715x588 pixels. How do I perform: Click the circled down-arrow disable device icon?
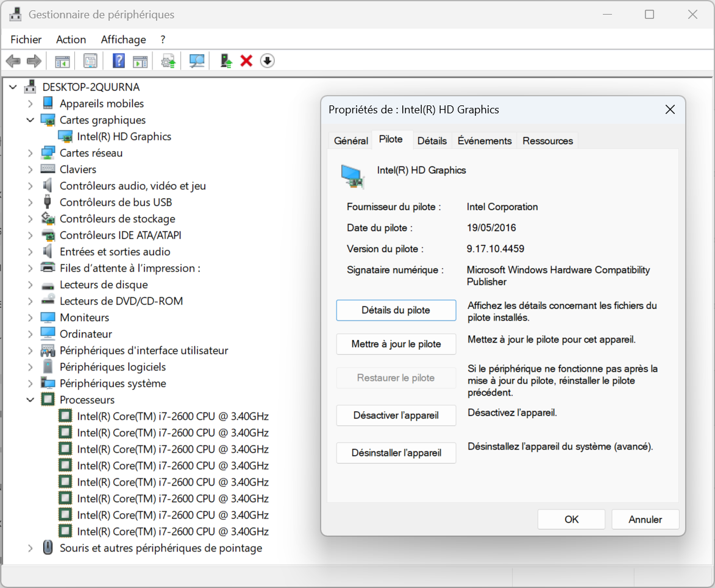click(x=267, y=60)
